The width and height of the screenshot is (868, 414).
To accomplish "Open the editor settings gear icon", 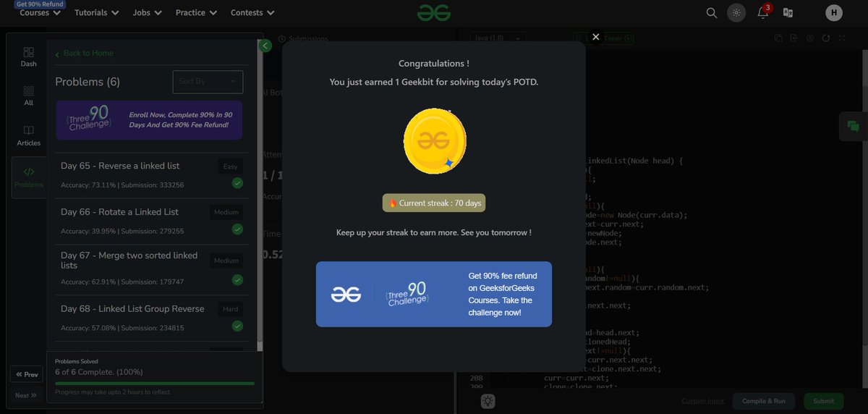I will click(809, 38).
